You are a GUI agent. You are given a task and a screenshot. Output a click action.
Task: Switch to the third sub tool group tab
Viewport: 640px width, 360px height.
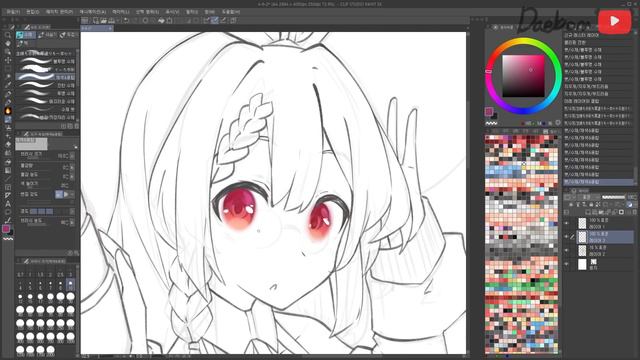pos(68,36)
